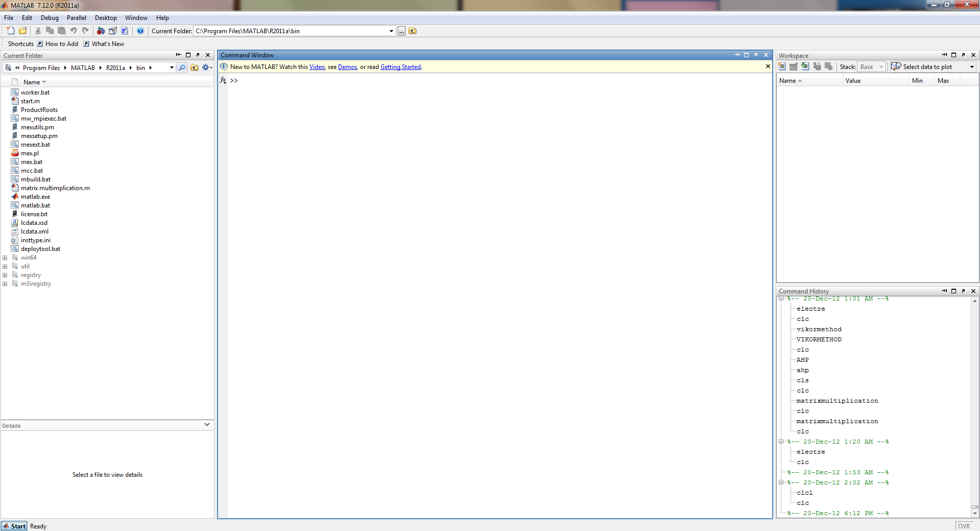The width and height of the screenshot is (980, 531).
Task: Click the command prompt input area
Action: coord(500,80)
